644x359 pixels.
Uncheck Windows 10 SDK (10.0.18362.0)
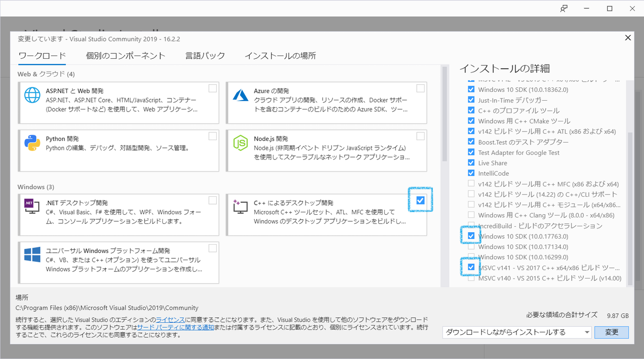[x=471, y=89]
